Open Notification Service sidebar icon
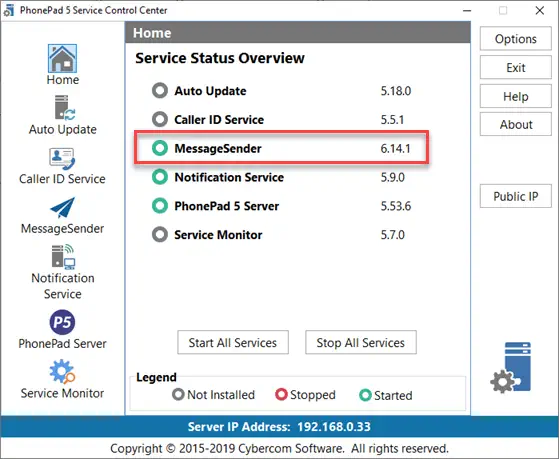This screenshot has width=559, height=459. (x=63, y=256)
